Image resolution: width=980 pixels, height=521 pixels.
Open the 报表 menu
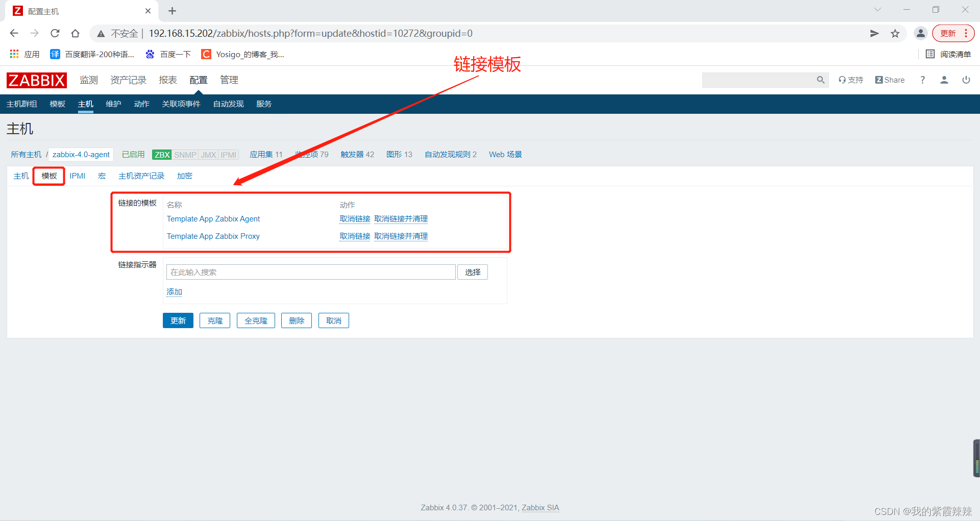pos(168,80)
